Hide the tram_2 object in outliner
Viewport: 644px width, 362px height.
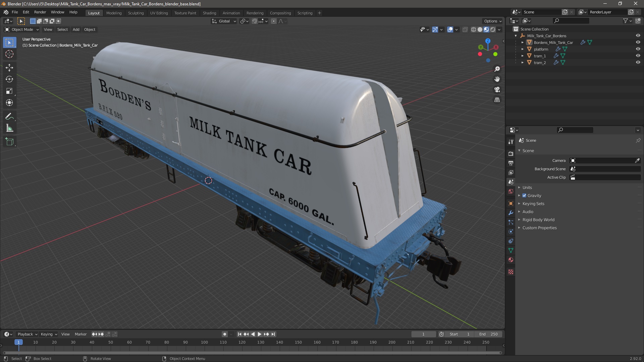tap(638, 62)
